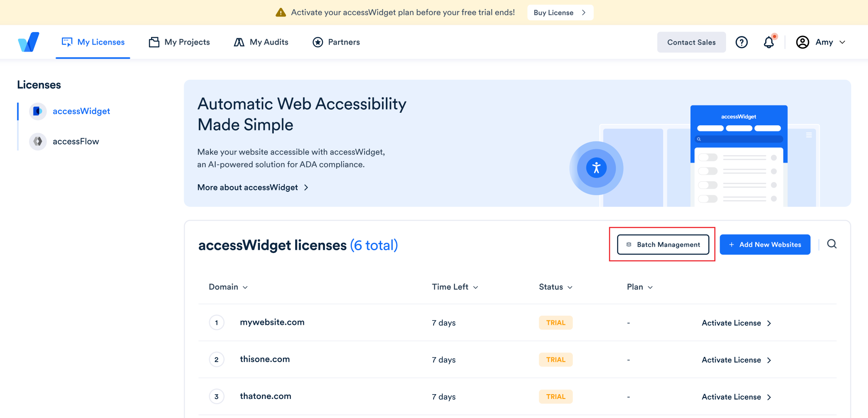Click the accessWidget sidebar icon
Viewport: 868px width, 418px height.
pos(38,111)
